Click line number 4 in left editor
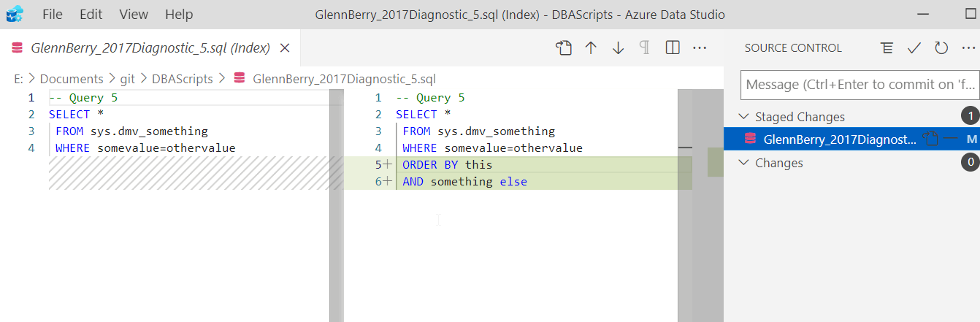 click(x=31, y=148)
